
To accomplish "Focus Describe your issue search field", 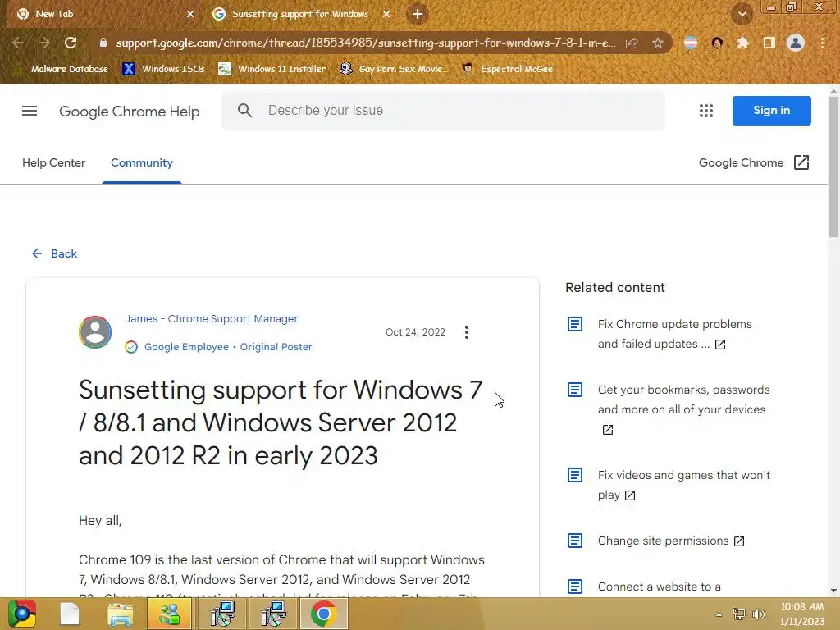I will pos(443,111).
